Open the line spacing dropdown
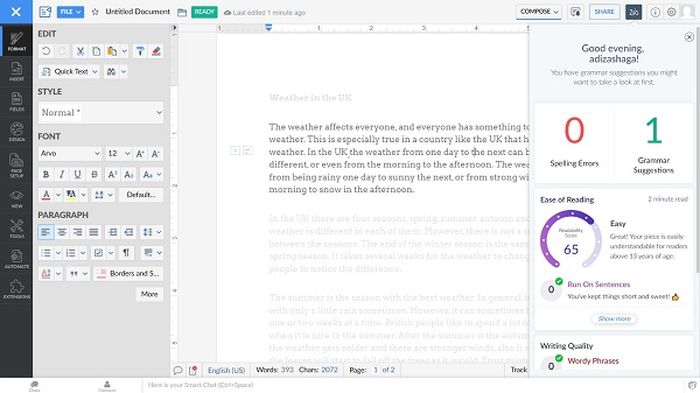The width and height of the screenshot is (700, 393). [151, 232]
